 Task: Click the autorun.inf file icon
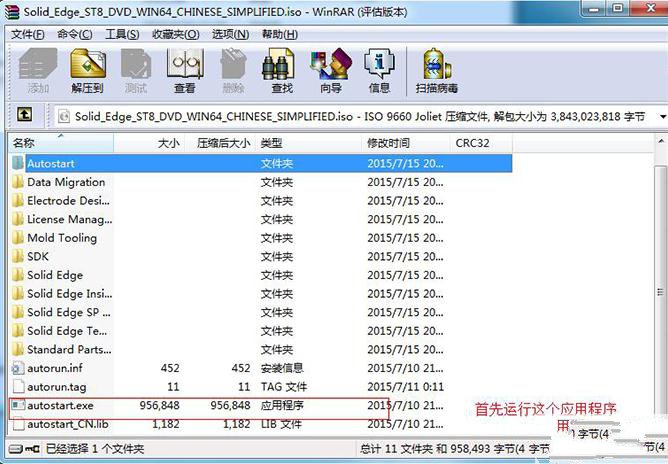point(18,368)
